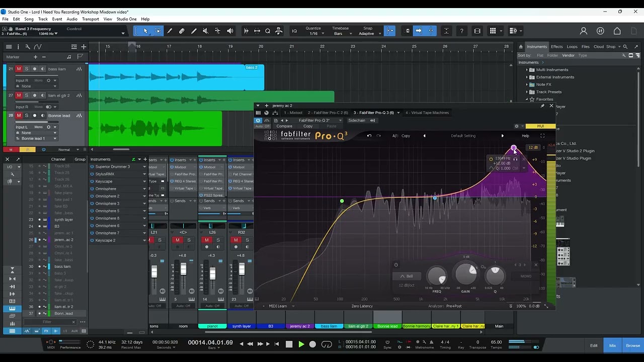Open Pro-Q 3 Help
This screenshot has height=362, width=644.
coord(525,136)
